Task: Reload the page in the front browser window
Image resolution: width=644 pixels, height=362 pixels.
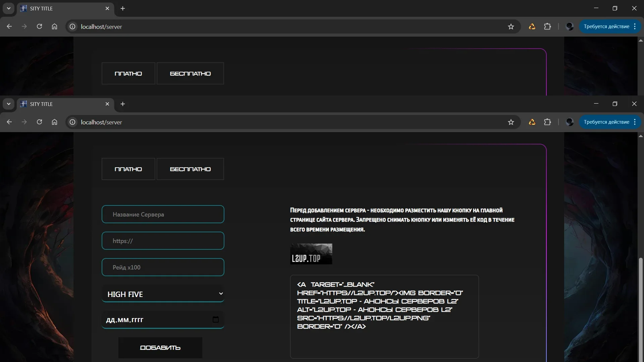Action: (39, 122)
